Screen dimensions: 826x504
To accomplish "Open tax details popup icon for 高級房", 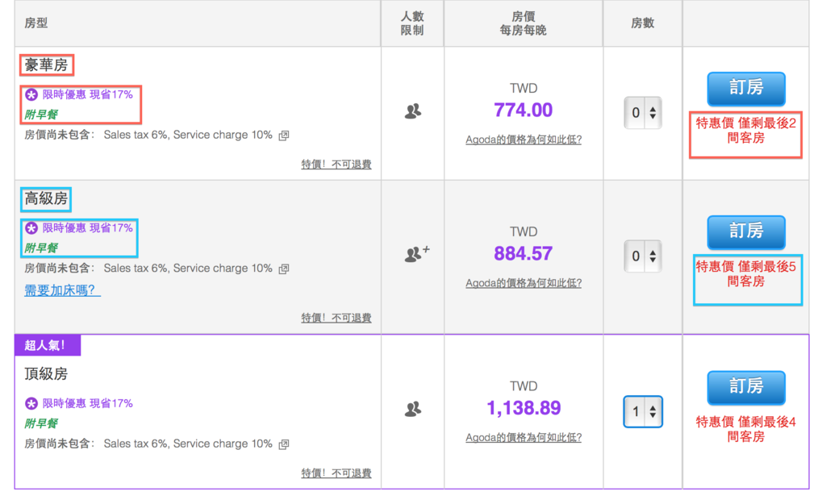I will pyautogui.click(x=284, y=269).
